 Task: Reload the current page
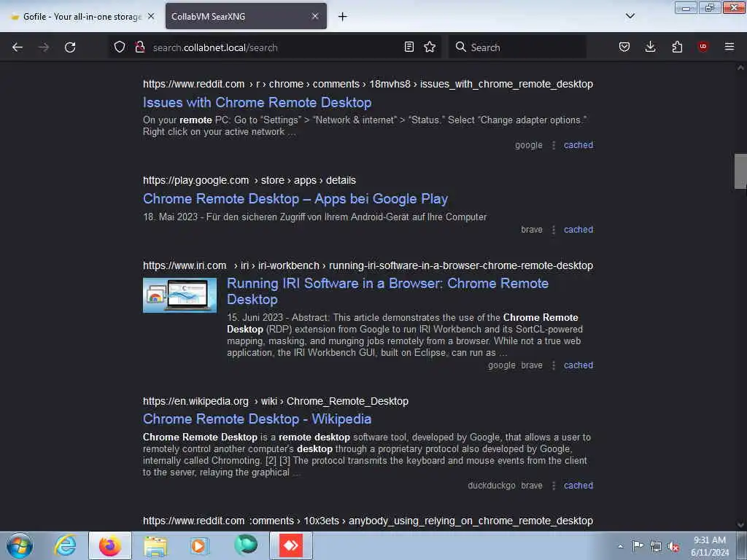(x=70, y=47)
